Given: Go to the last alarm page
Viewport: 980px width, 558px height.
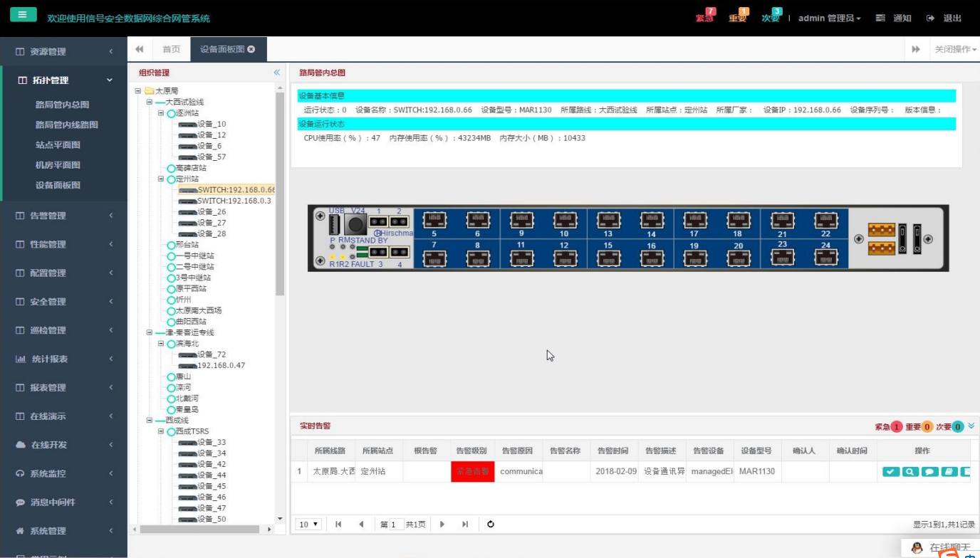Looking at the screenshot, I should click(x=465, y=525).
